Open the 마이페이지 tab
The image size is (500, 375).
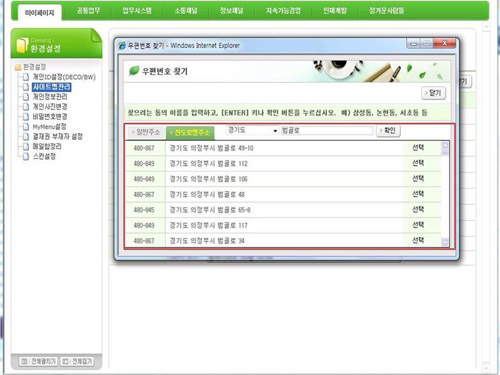(x=39, y=13)
